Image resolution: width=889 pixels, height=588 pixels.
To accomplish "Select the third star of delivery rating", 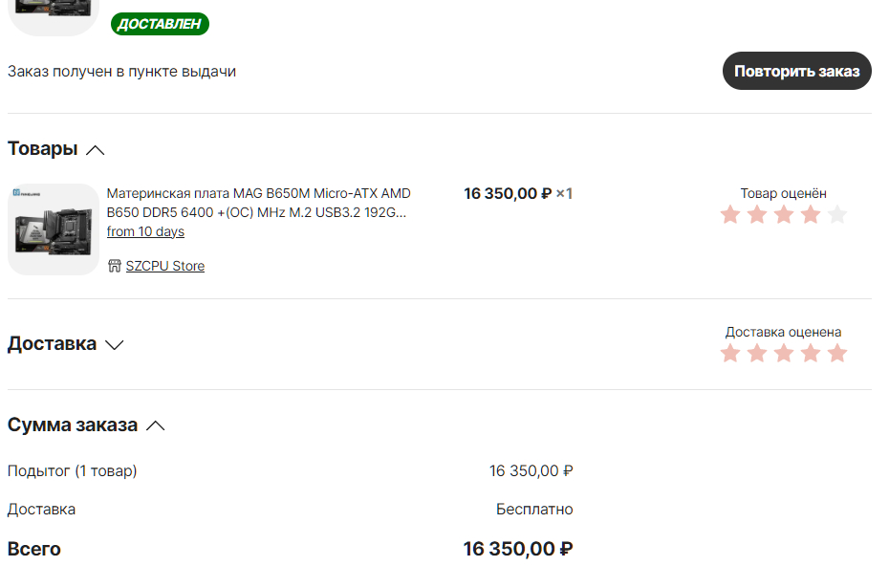I will [784, 354].
